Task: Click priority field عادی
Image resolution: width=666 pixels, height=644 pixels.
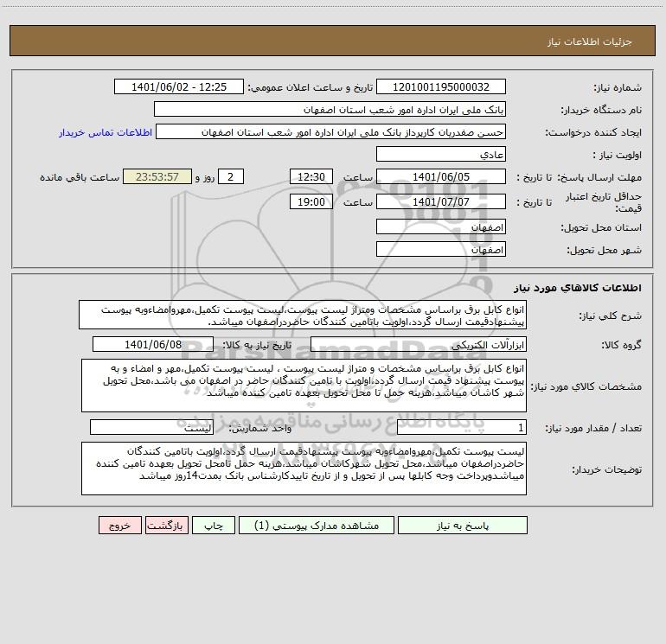Action: point(441,155)
